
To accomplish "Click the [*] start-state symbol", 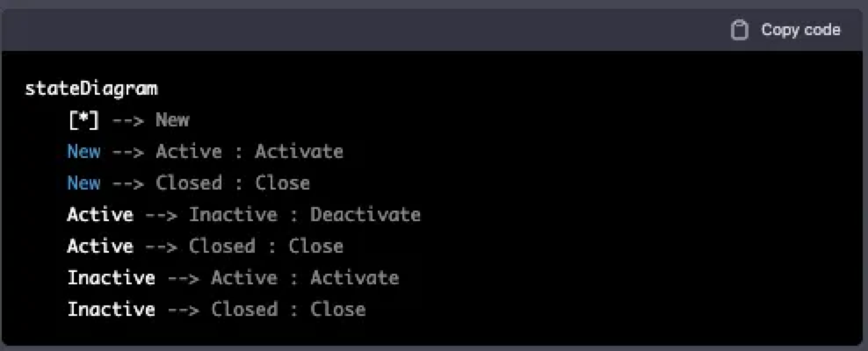I will [x=83, y=120].
